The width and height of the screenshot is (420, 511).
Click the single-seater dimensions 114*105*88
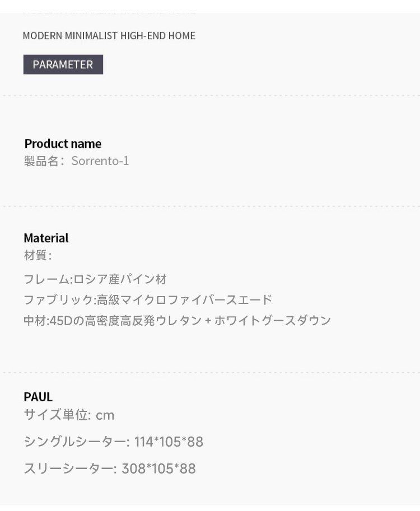click(169, 442)
